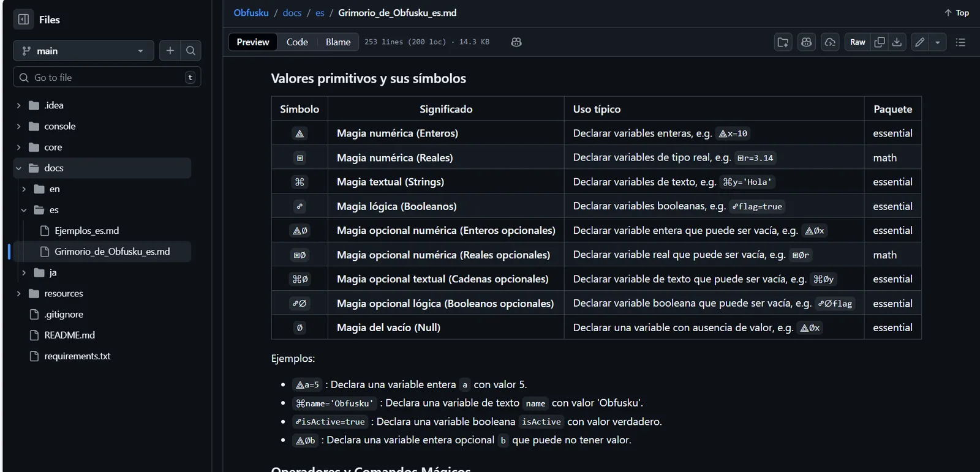Click the Raw button
980x472 pixels.
click(858, 42)
